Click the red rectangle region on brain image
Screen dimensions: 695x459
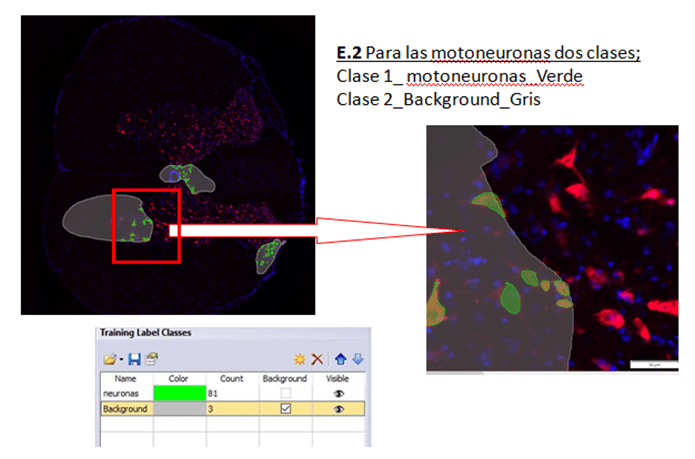(x=146, y=225)
